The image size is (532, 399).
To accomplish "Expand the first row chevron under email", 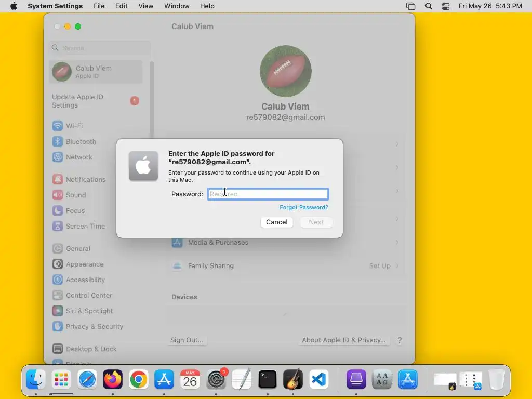I will pyautogui.click(x=397, y=144).
